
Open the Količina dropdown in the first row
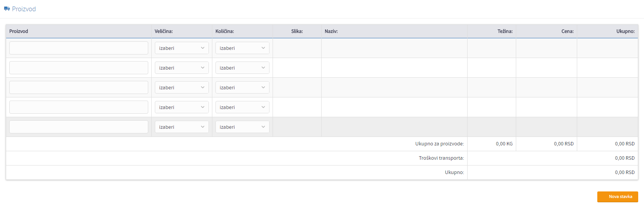tap(242, 48)
